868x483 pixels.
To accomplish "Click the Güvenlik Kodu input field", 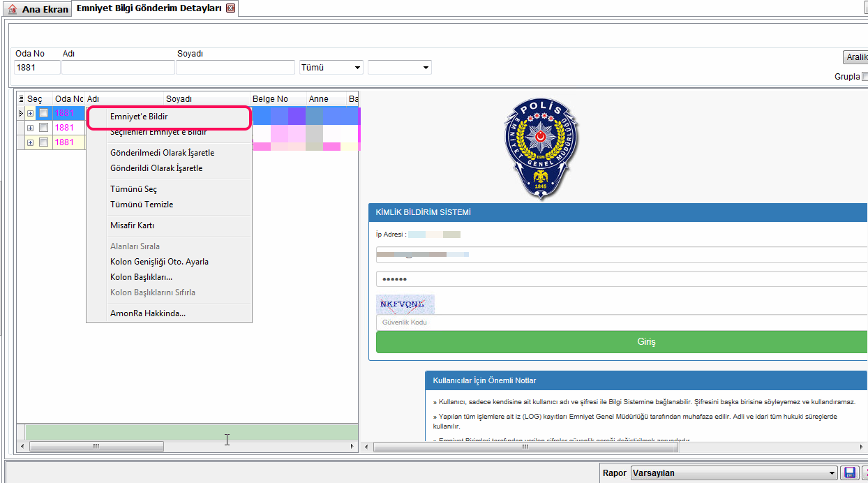I will pyautogui.click(x=622, y=322).
